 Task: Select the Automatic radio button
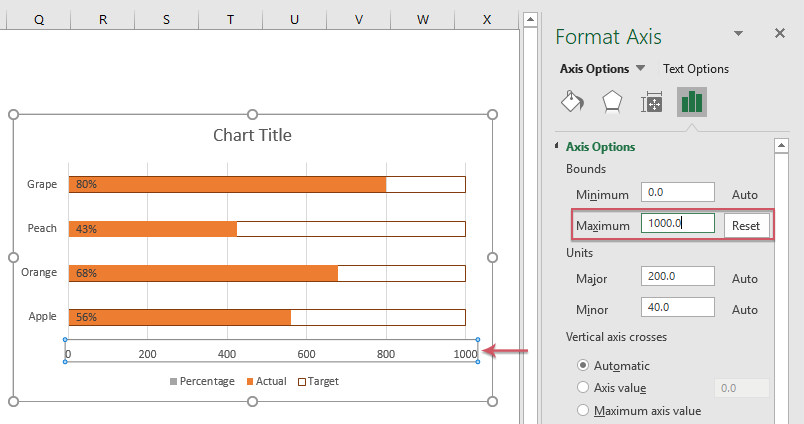(582, 365)
